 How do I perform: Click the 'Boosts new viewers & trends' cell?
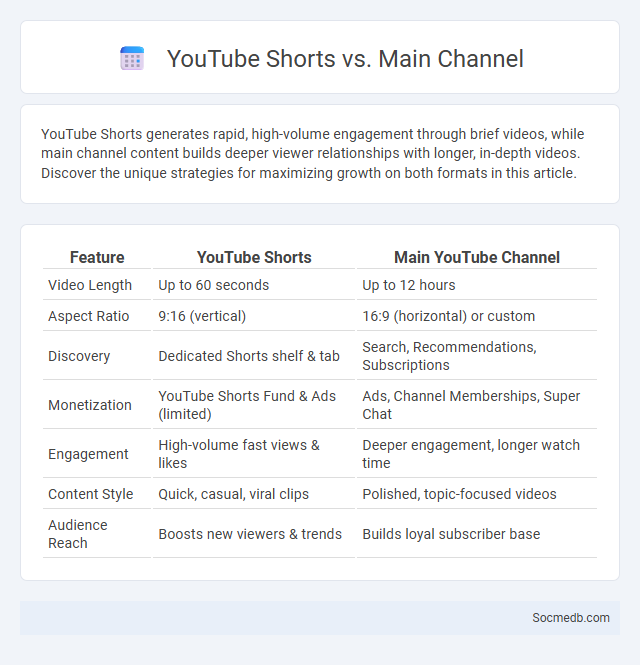[254, 534]
